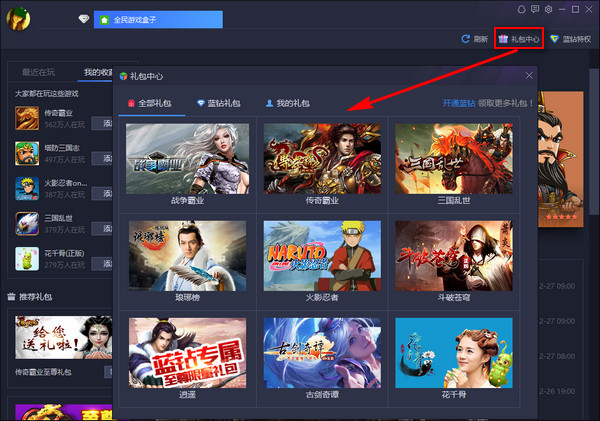600x421 pixels.
Task: Open the 战争霸业 gift pack thumbnail
Action: tap(188, 158)
